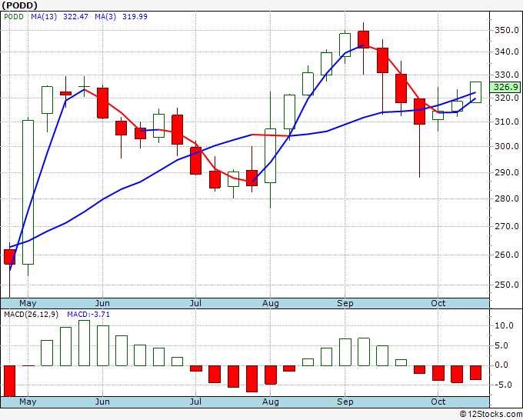
Task: Click the 350.0 price axis label
Action: (x=506, y=30)
